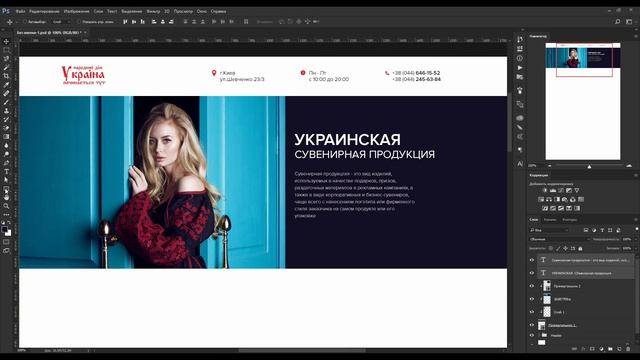Open the collapsed Character panel A icon
The image size is (640, 360).
(x=520, y=164)
